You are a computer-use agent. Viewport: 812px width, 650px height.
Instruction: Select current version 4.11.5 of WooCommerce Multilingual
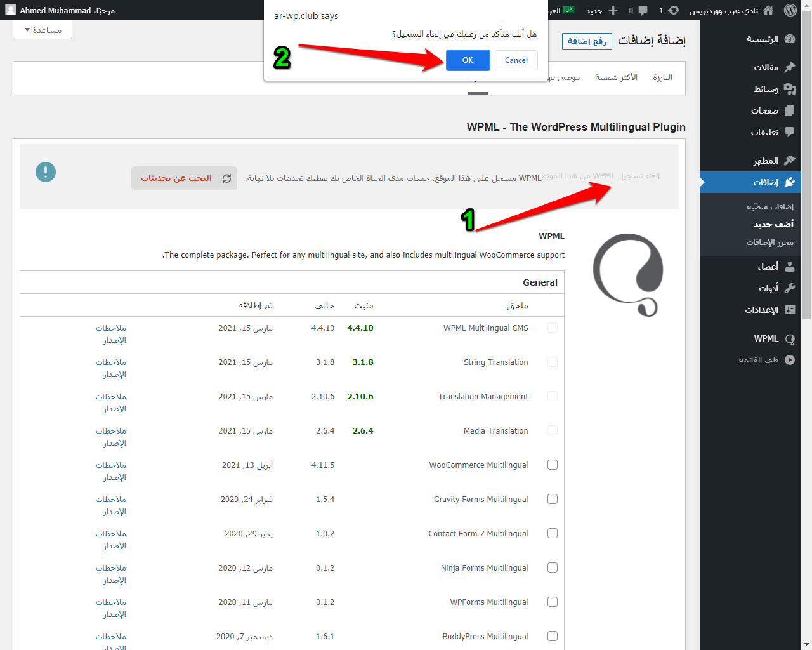(323, 465)
